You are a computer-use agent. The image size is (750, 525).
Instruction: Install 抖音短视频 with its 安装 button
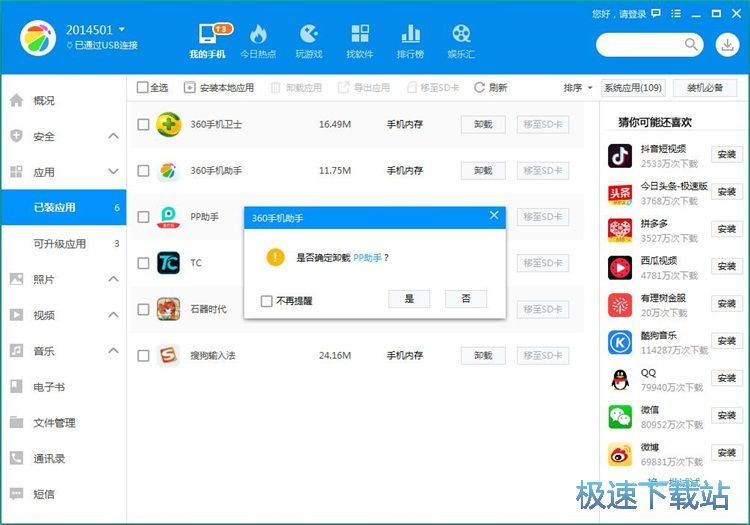point(727,154)
